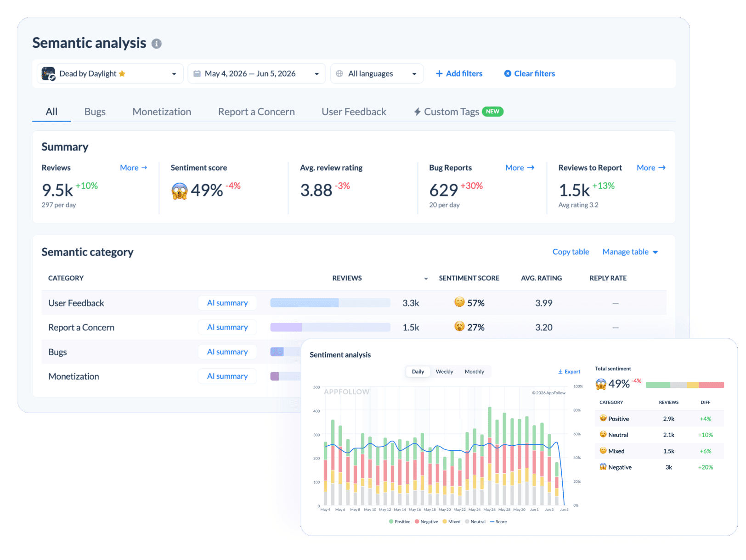The image size is (746, 560).
Task: Click the Positive category emoji in sentiment table
Action: pyautogui.click(x=603, y=418)
